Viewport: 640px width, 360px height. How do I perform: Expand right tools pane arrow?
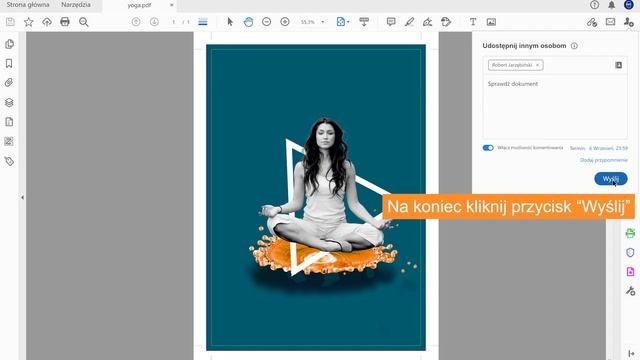click(x=631, y=354)
